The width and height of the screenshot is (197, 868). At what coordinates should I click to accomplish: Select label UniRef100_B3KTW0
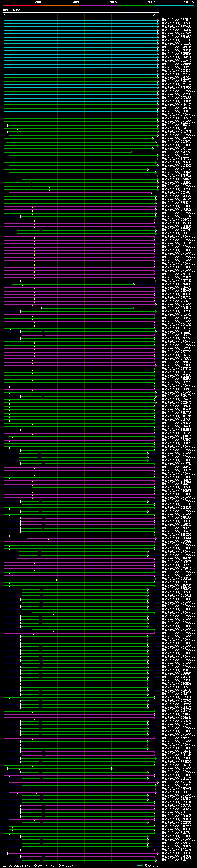coord(176,243)
